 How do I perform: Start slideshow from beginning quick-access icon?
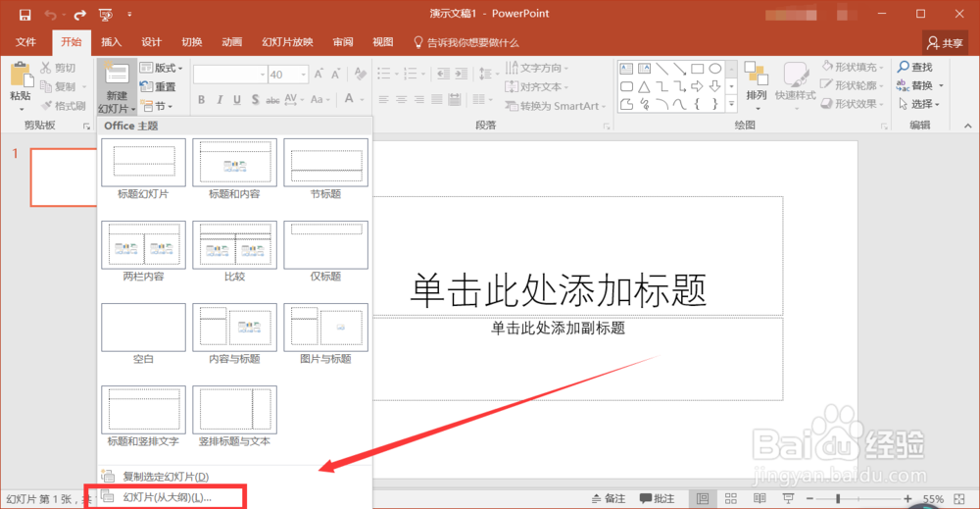coord(106,15)
